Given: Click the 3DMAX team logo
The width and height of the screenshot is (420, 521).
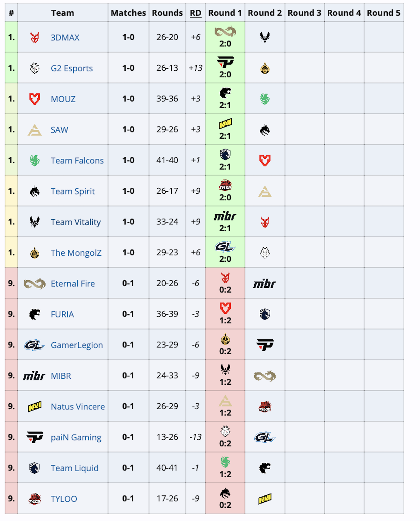Looking at the screenshot, I should pyautogui.click(x=34, y=37).
